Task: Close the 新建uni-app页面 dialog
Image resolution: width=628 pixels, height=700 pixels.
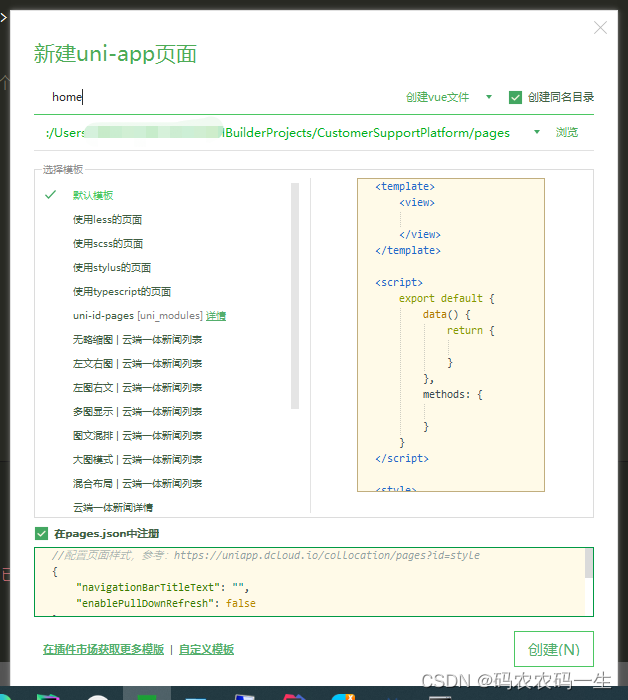Action: pos(600,28)
